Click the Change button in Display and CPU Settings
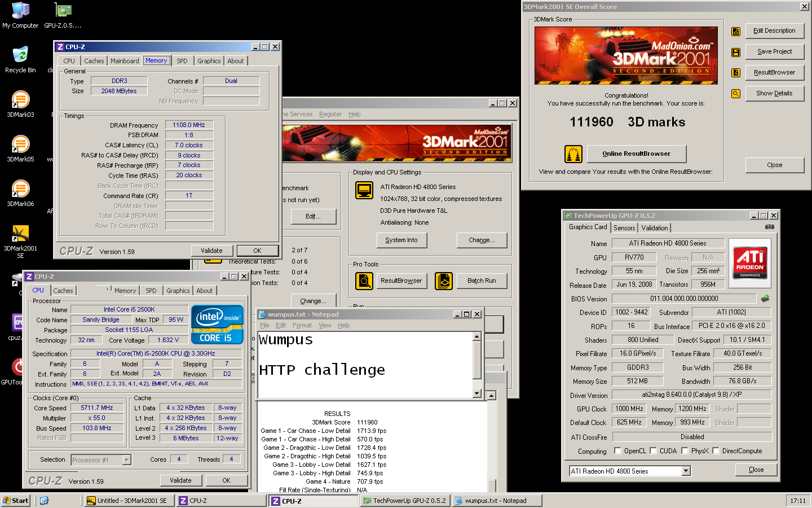This screenshot has height=508, width=812. pyautogui.click(x=482, y=240)
